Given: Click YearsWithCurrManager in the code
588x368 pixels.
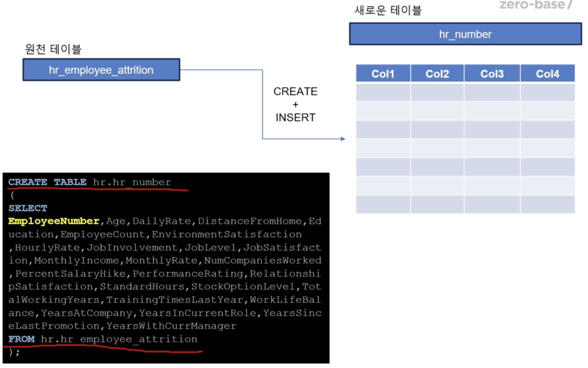Looking at the screenshot, I should click(171, 326).
